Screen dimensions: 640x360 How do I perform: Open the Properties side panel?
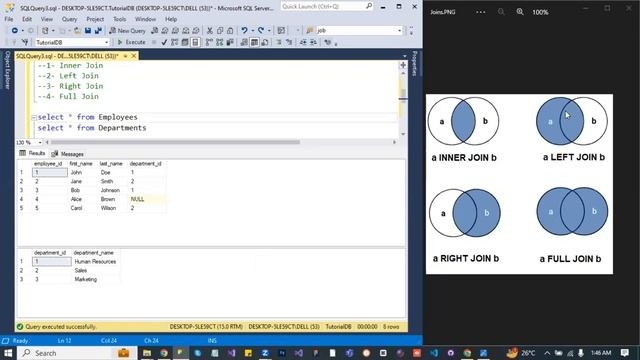tap(415, 64)
